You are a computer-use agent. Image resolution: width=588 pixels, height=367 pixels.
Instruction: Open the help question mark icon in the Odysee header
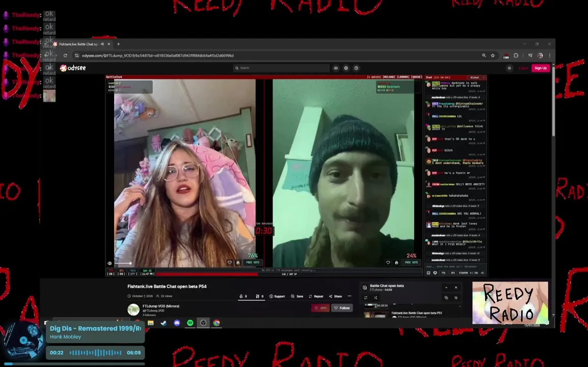356,68
